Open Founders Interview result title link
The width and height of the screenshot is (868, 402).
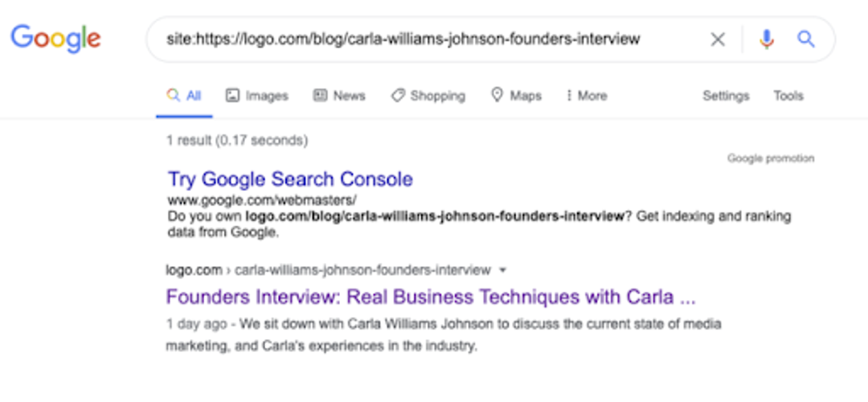(431, 297)
